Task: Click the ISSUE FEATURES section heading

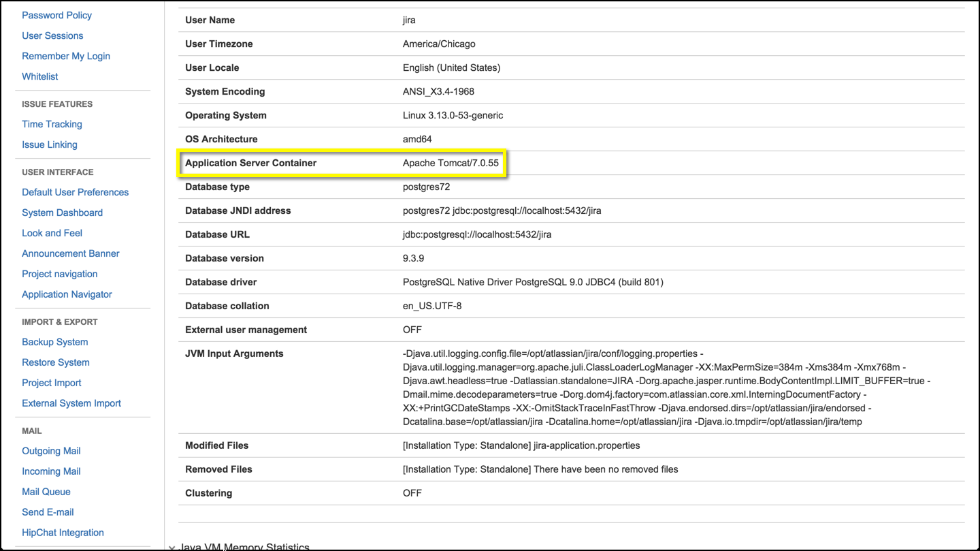Action: (57, 104)
